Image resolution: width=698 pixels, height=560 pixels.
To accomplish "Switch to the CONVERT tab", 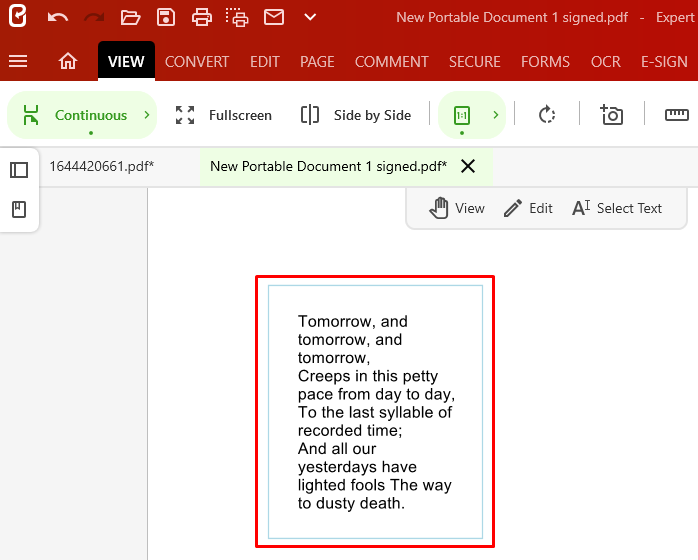I will coord(197,61).
